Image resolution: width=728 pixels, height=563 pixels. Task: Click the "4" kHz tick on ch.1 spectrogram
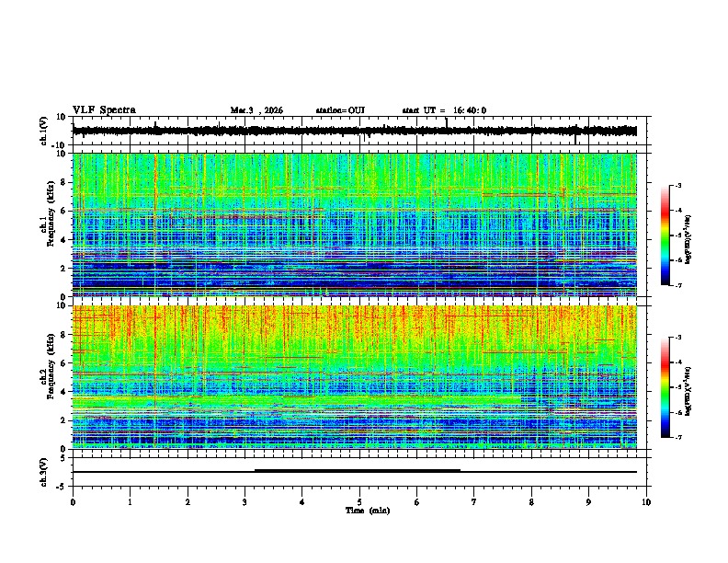63,240
